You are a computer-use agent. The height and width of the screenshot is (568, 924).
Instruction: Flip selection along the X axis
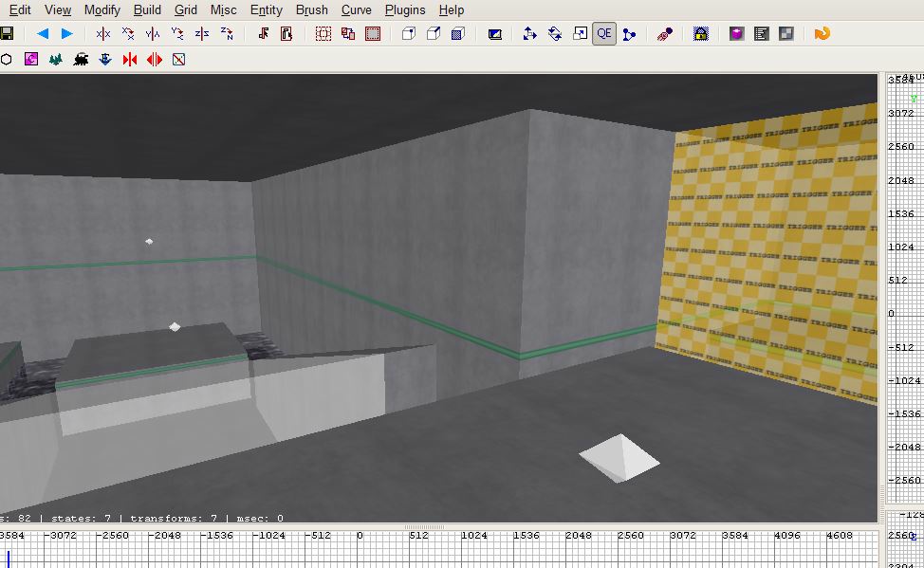pyautogui.click(x=103, y=34)
